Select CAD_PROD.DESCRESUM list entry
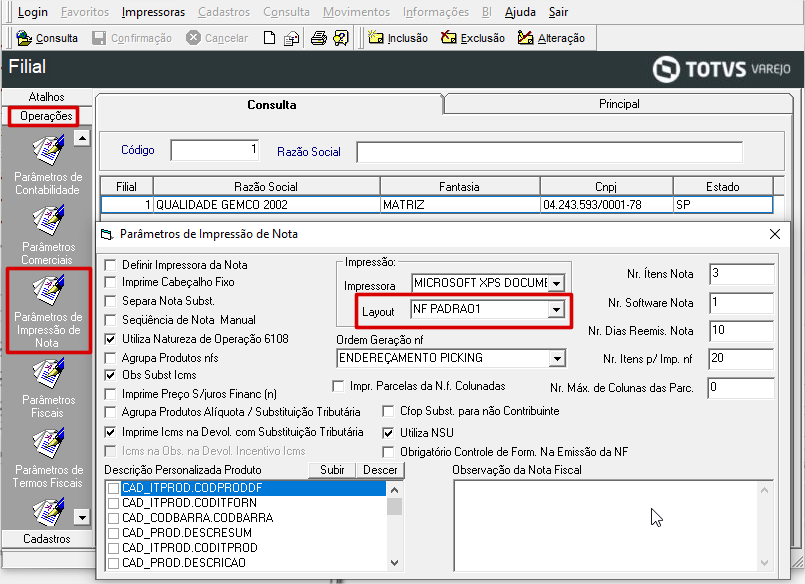The height and width of the screenshot is (584, 805). (187, 533)
